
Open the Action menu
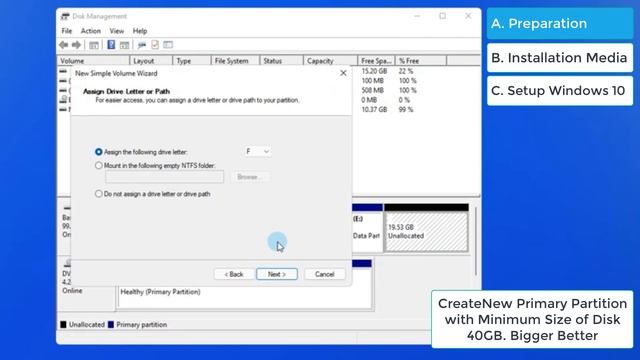click(91, 31)
